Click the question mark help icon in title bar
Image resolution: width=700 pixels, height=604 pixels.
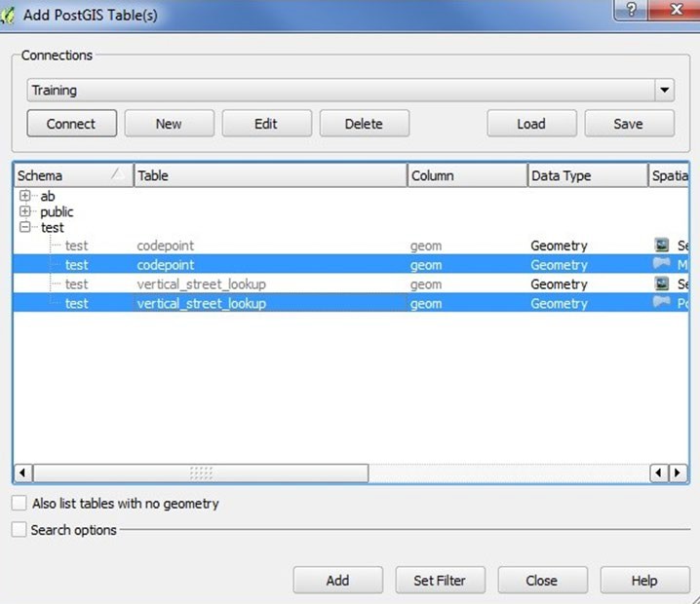click(631, 9)
